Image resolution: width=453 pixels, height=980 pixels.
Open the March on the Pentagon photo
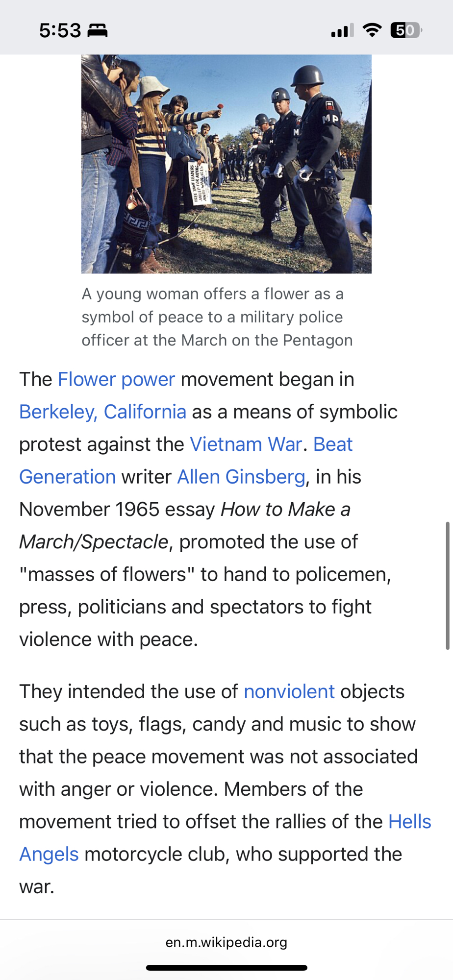(x=226, y=164)
